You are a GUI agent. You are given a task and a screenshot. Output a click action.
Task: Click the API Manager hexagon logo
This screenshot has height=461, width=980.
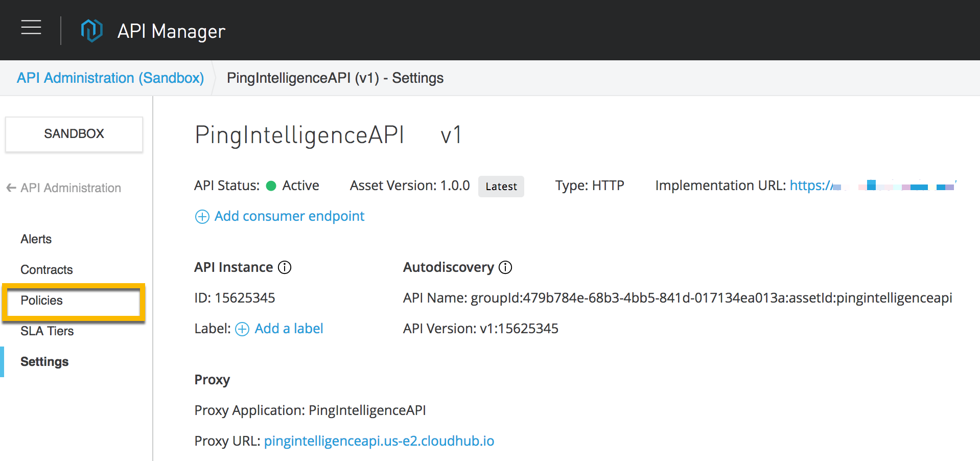(x=92, y=31)
